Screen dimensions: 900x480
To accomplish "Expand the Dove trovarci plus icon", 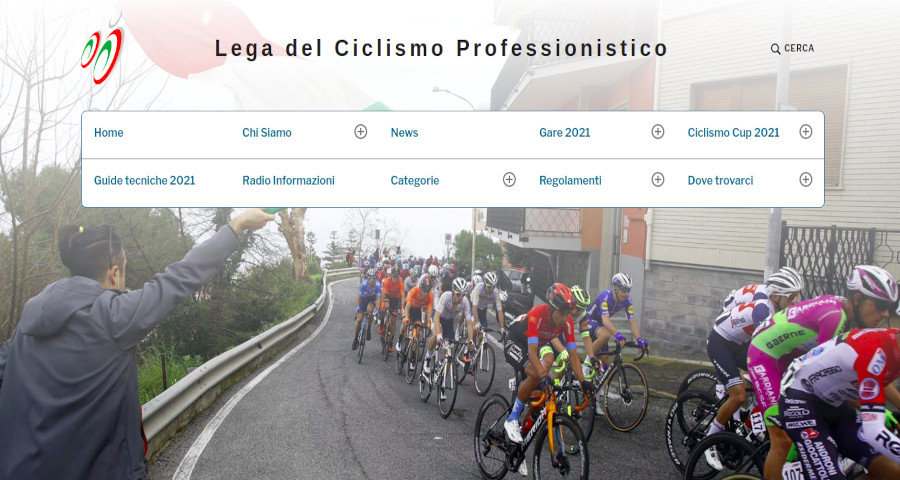I will coord(806,180).
